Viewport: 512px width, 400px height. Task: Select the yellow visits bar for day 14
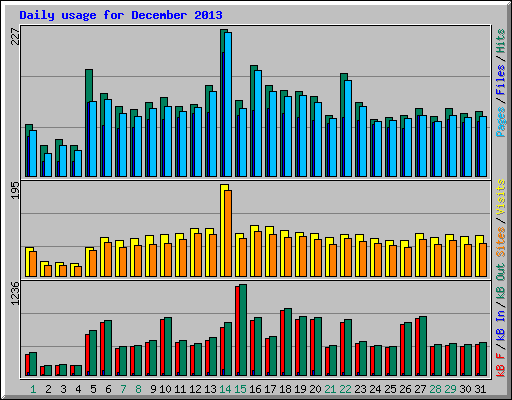coord(223,230)
